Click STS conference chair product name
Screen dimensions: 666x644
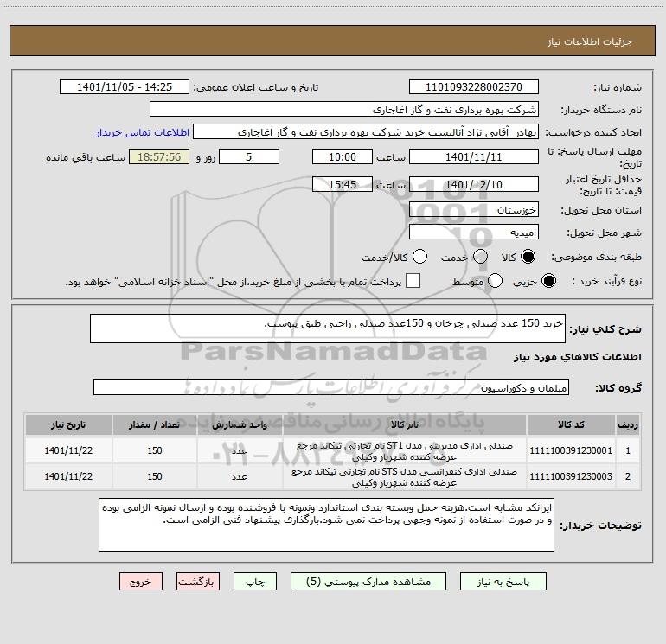[405, 477]
